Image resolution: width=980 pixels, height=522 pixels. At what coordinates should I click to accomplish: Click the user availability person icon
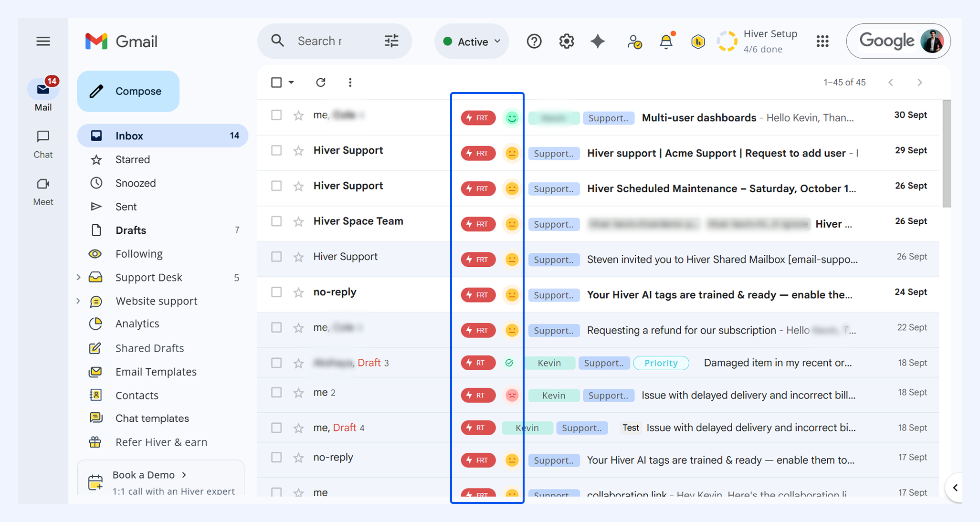click(x=634, y=42)
